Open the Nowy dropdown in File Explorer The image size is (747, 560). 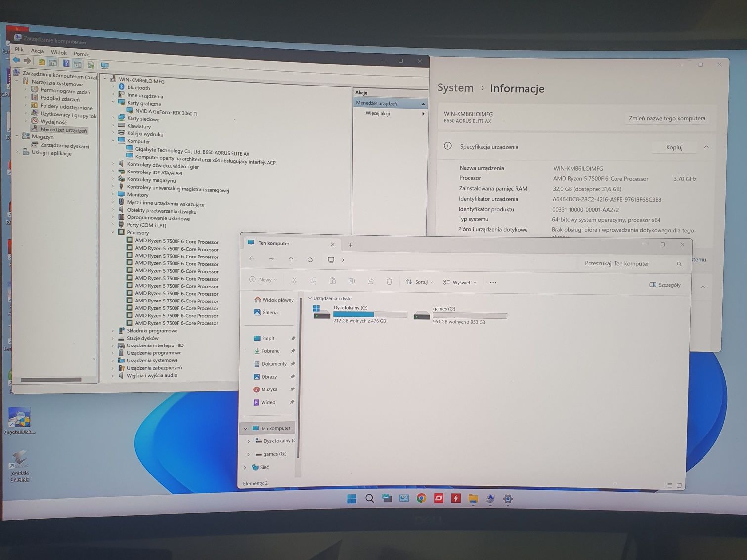[x=263, y=280]
